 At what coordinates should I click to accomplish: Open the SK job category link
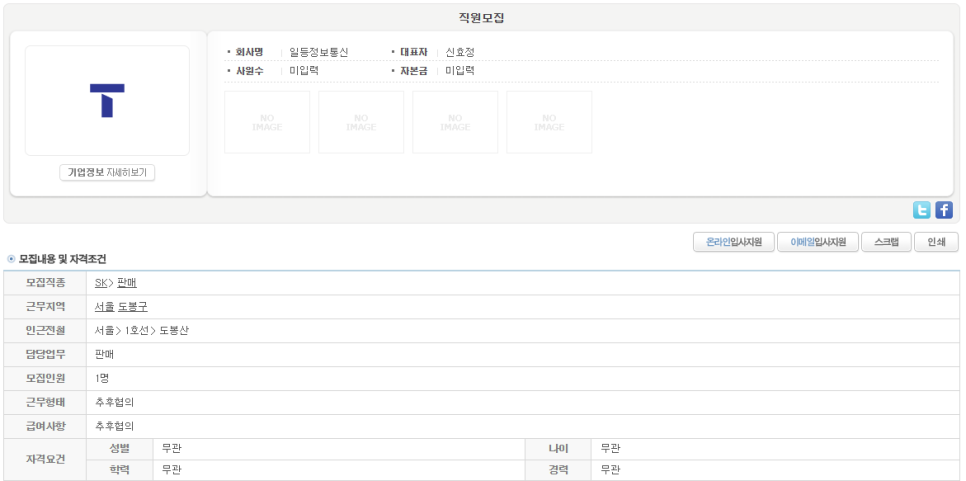pos(101,283)
